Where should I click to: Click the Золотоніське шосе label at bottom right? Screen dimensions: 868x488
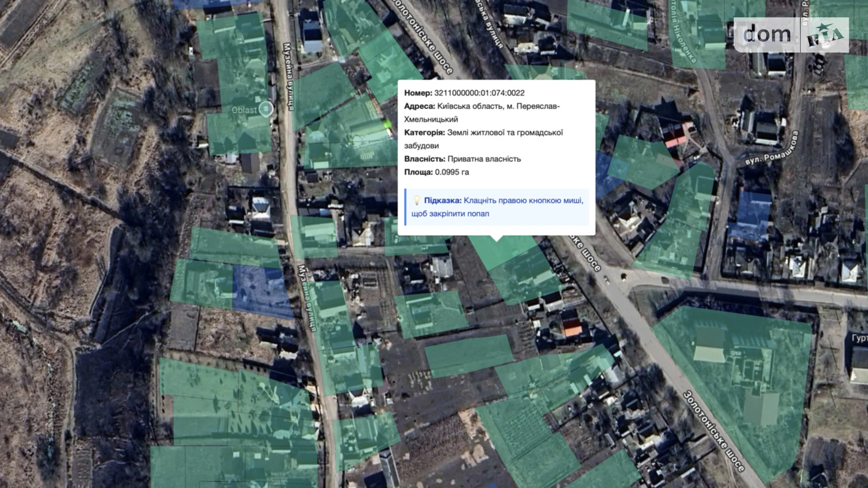(x=714, y=430)
